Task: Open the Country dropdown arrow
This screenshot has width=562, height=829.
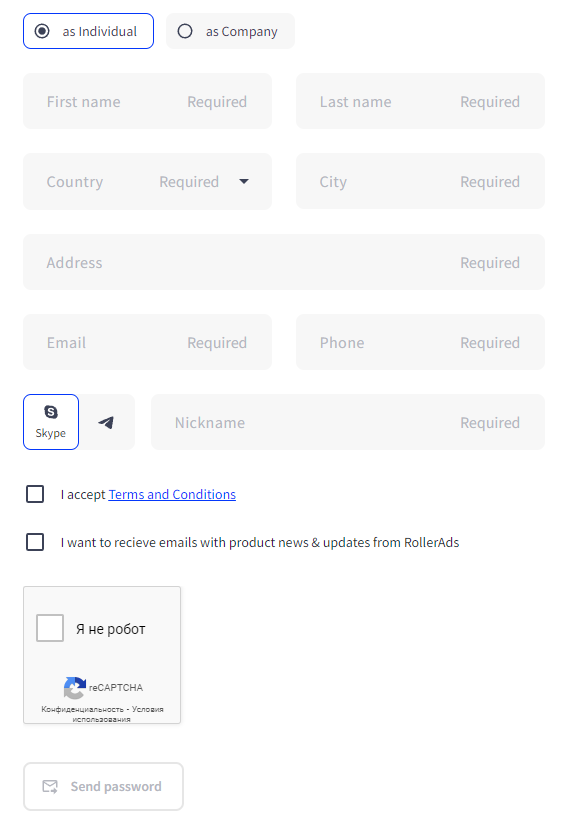Action: [244, 181]
